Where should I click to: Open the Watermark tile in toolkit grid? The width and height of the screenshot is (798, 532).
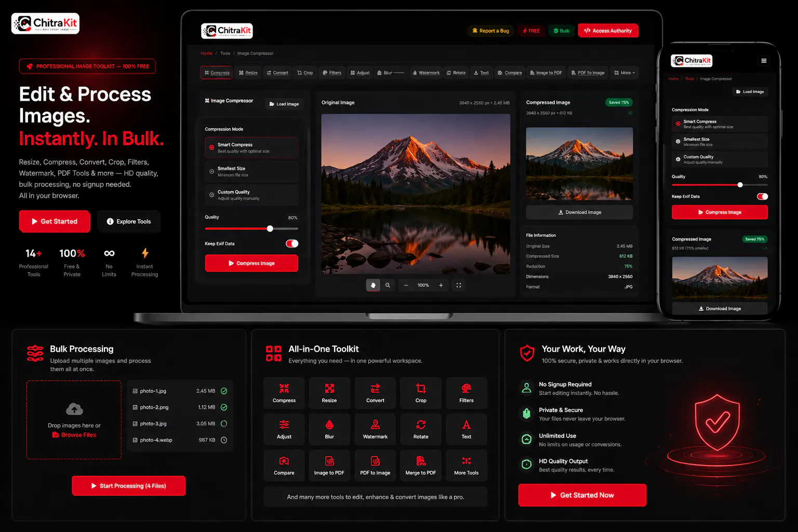[x=375, y=430]
